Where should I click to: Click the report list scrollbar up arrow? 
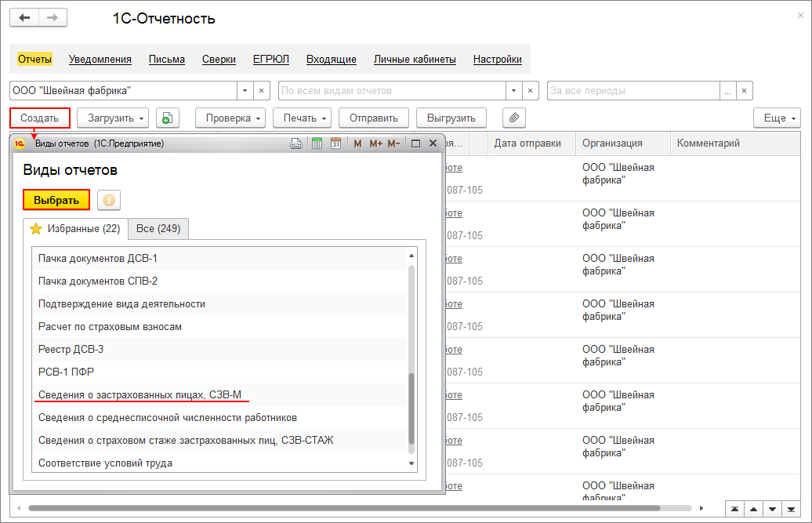[x=411, y=256]
